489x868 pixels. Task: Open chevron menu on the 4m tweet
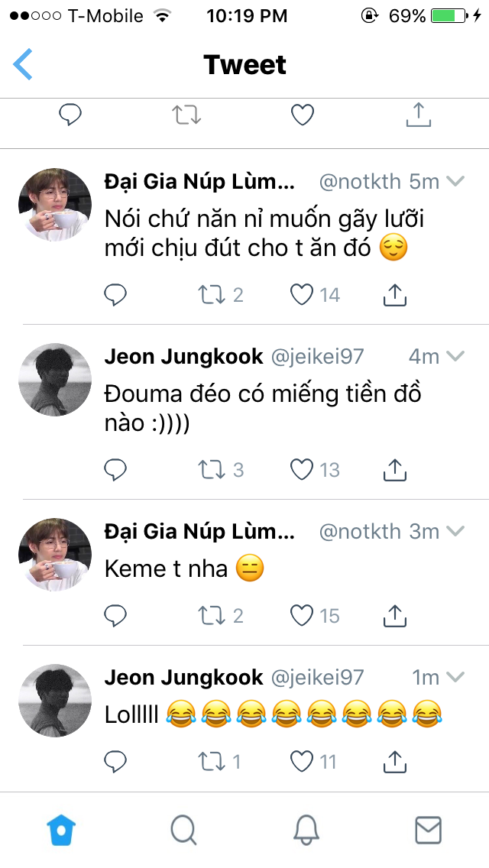point(455,356)
